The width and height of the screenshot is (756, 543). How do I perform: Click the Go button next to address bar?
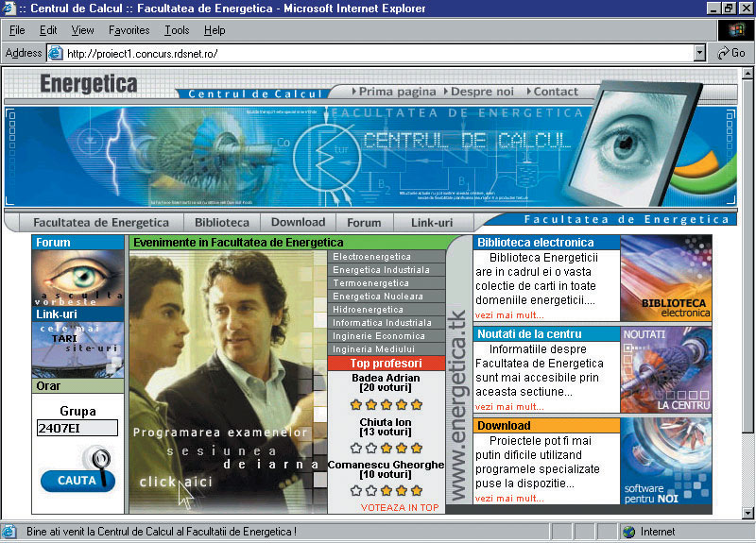[x=731, y=53]
